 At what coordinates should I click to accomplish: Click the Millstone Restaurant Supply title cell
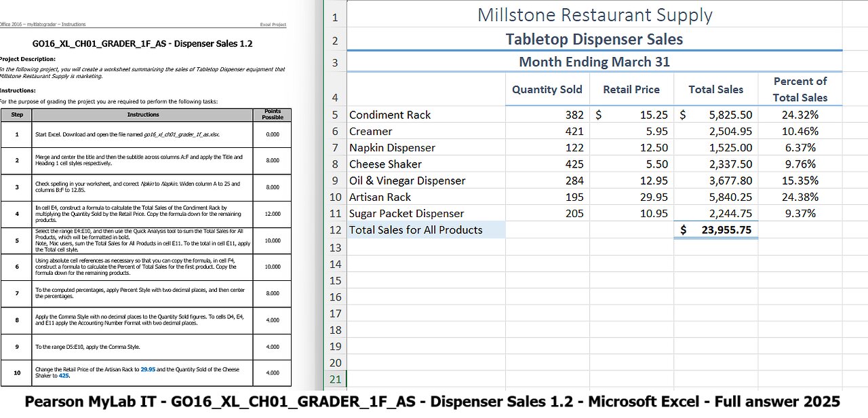[595, 15]
